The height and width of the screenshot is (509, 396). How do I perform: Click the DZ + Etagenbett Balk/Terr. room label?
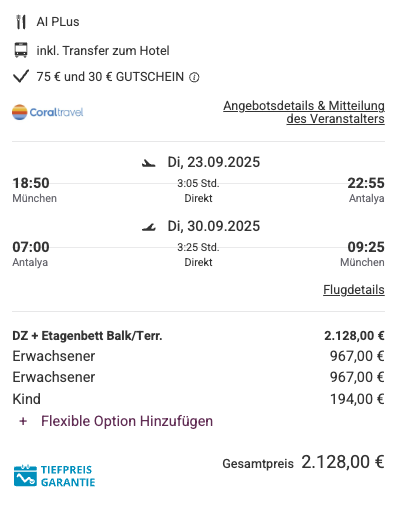[x=87, y=336]
